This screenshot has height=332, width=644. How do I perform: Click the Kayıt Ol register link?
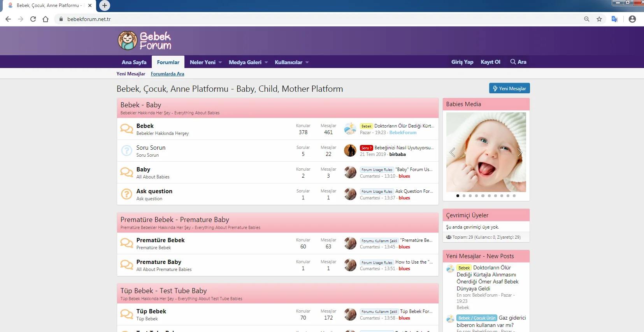coord(490,62)
